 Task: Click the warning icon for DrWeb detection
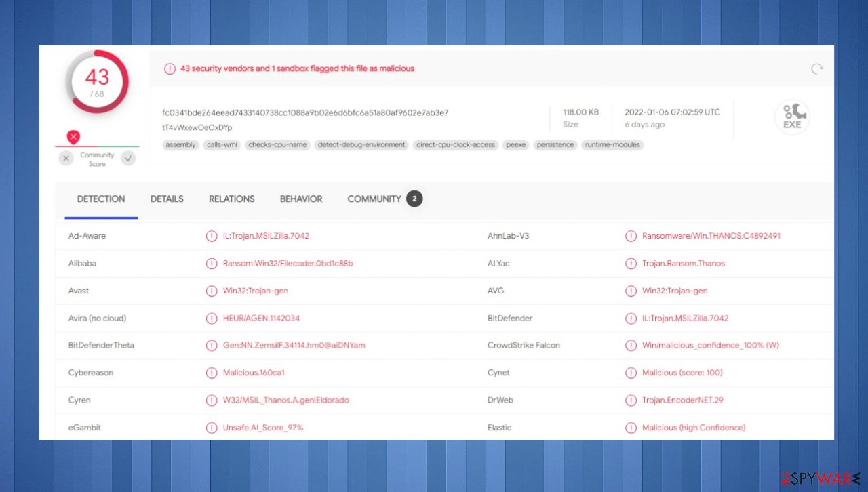pyautogui.click(x=631, y=400)
